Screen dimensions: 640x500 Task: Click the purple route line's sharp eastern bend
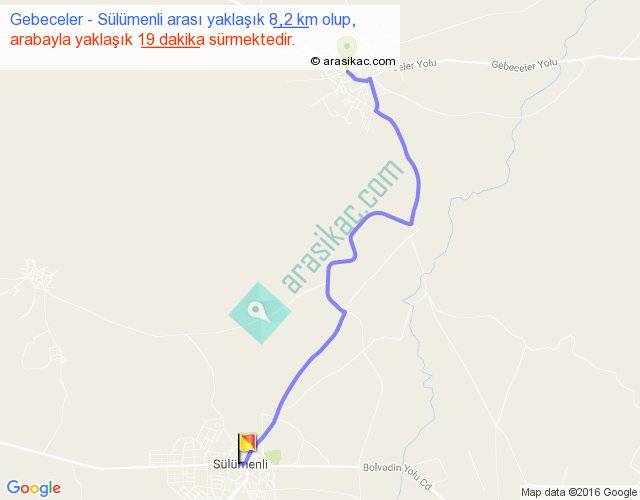pyautogui.click(x=412, y=224)
